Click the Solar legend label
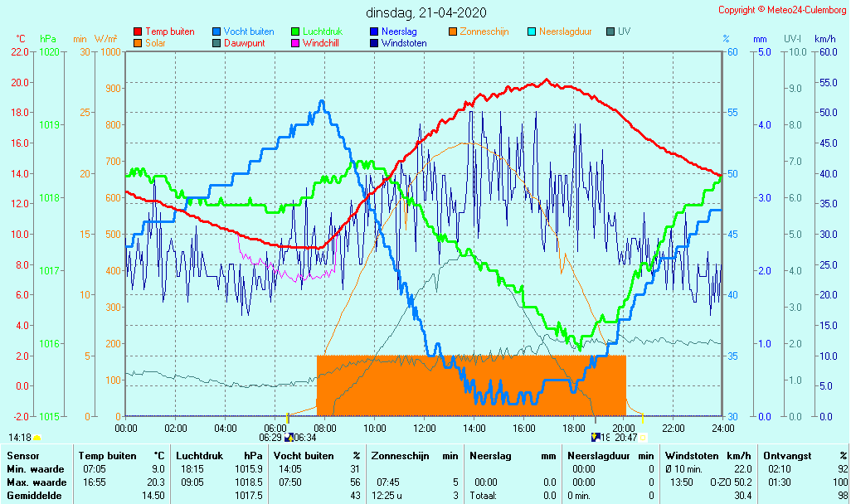The width and height of the screenshot is (851, 504). coord(156,43)
